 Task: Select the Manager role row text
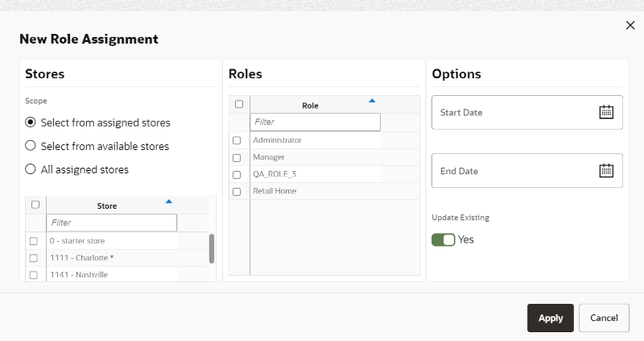point(269,157)
